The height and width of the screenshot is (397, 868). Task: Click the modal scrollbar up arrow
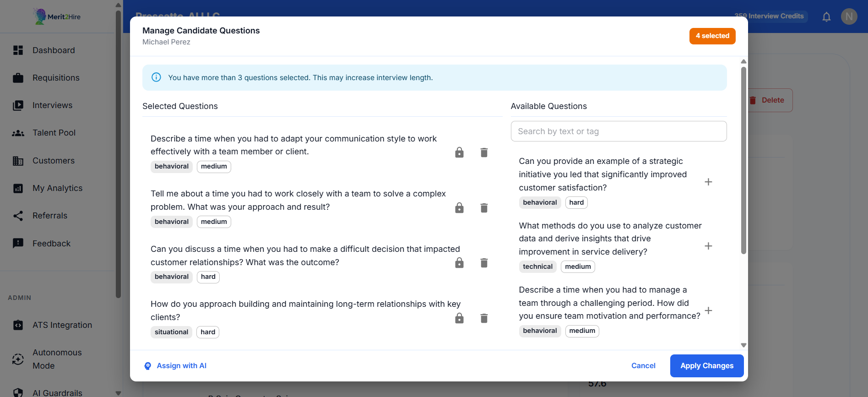[743, 61]
